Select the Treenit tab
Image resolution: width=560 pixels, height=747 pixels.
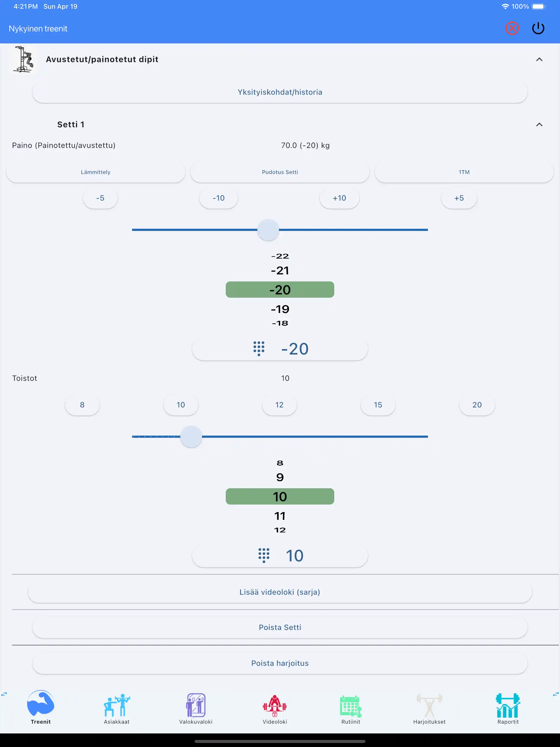[40, 708]
